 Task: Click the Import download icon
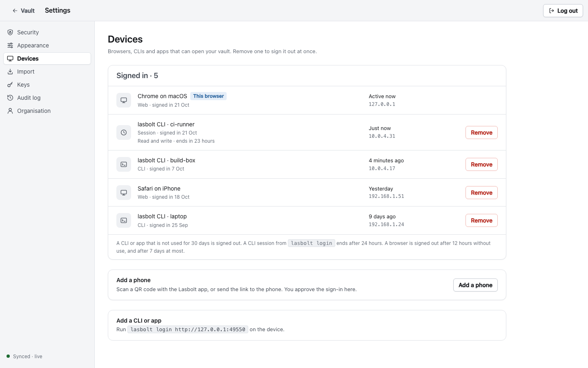(x=10, y=72)
